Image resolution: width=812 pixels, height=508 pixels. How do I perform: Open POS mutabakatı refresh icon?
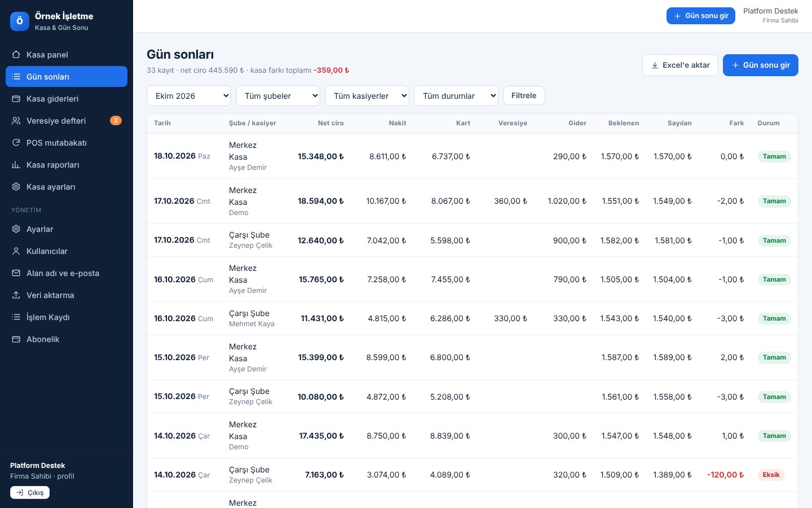16,143
